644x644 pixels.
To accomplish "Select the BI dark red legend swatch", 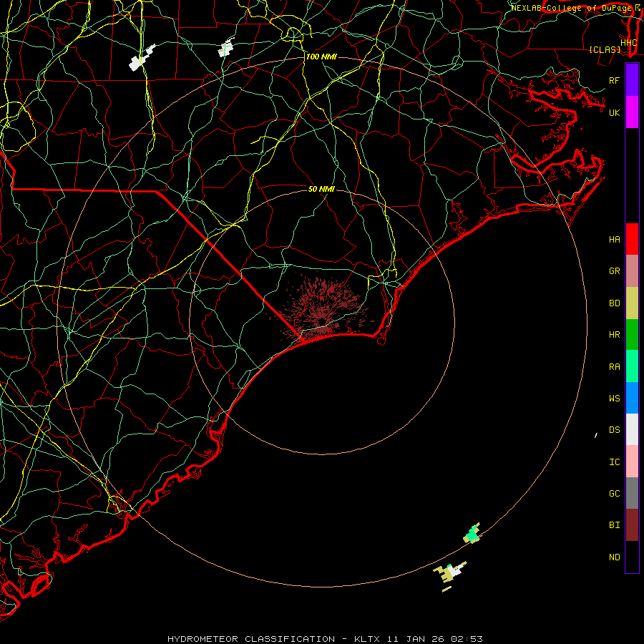I will (632, 525).
